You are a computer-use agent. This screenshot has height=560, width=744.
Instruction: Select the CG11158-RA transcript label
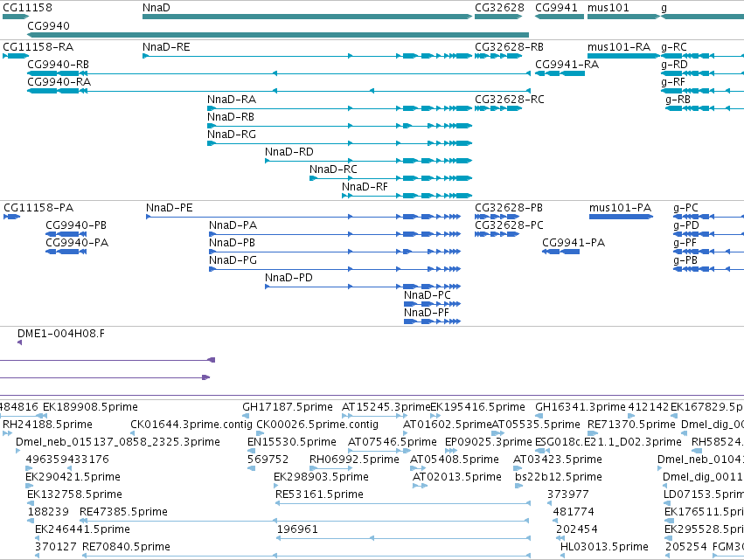click(x=38, y=47)
